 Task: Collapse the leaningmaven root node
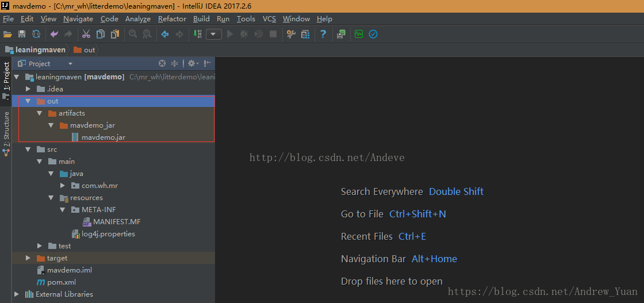(17, 77)
